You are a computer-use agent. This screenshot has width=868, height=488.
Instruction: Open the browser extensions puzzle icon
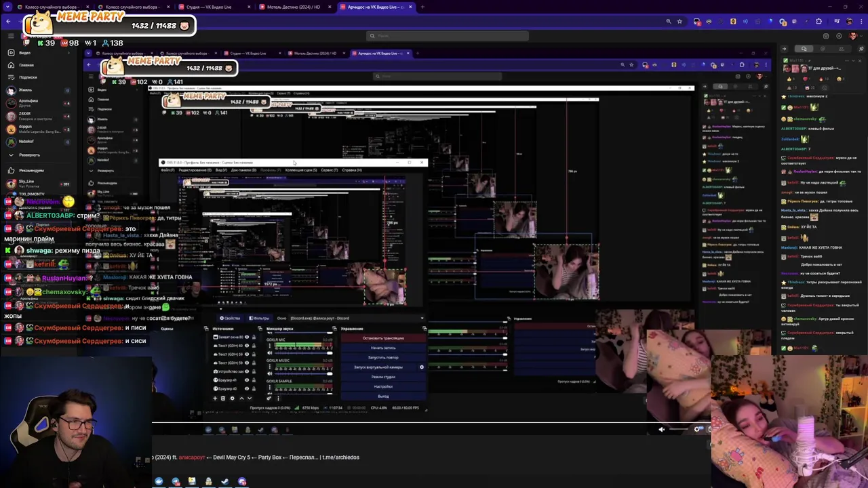tap(818, 22)
